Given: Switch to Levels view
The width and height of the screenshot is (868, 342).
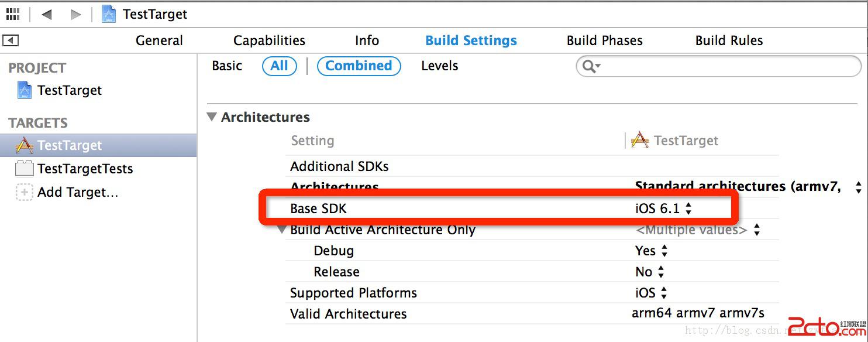Looking at the screenshot, I should [439, 66].
